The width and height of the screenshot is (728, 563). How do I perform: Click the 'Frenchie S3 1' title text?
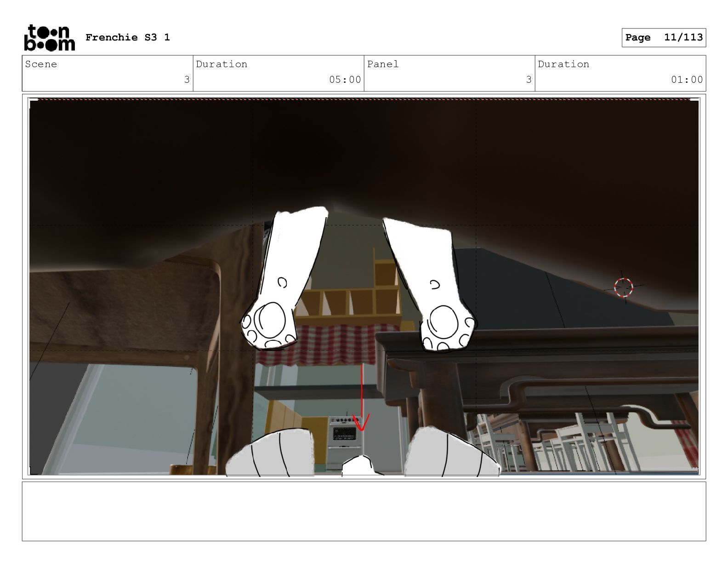(x=128, y=37)
